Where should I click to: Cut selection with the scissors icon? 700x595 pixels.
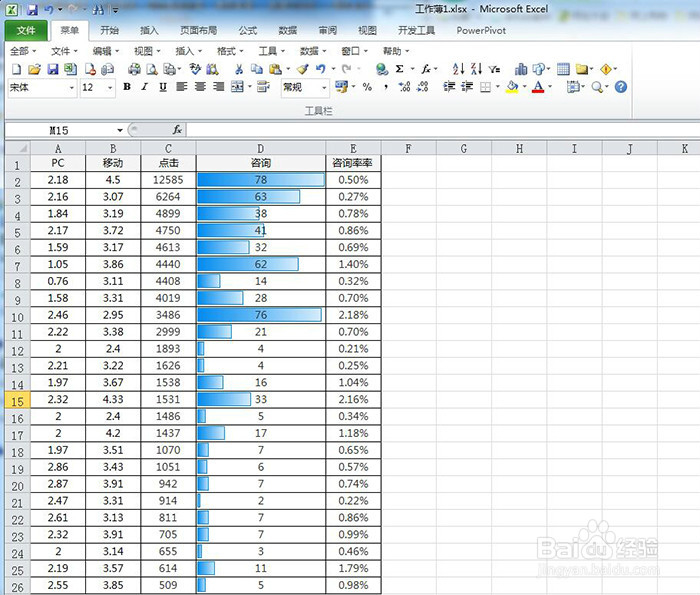tap(239, 69)
